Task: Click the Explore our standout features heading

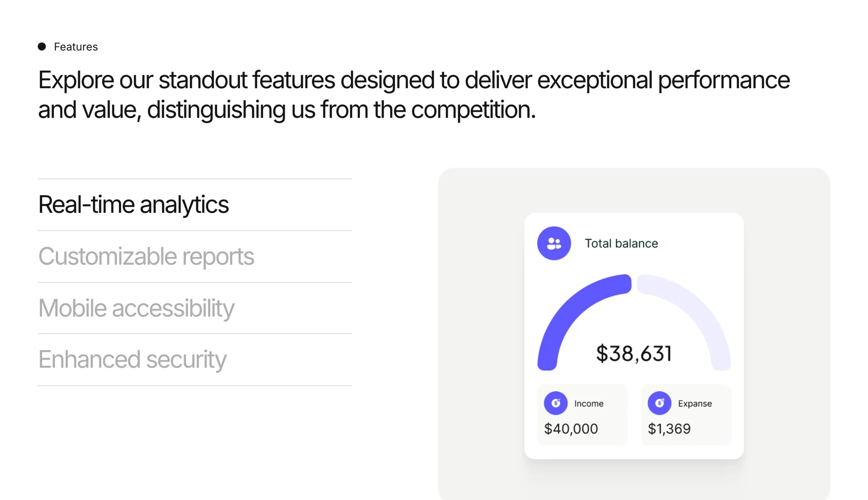Action: (x=414, y=95)
